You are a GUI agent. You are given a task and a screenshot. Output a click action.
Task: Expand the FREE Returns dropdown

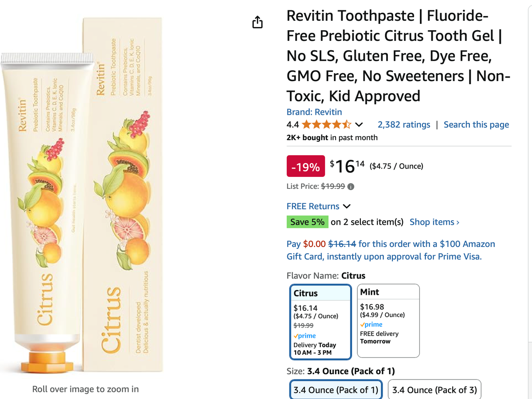[347, 206]
